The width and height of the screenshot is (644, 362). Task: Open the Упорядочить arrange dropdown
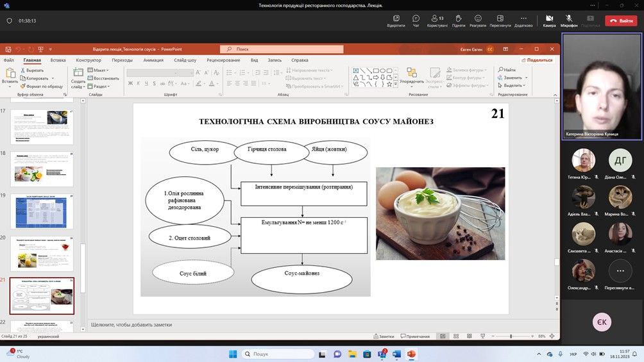tap(411, 76)
